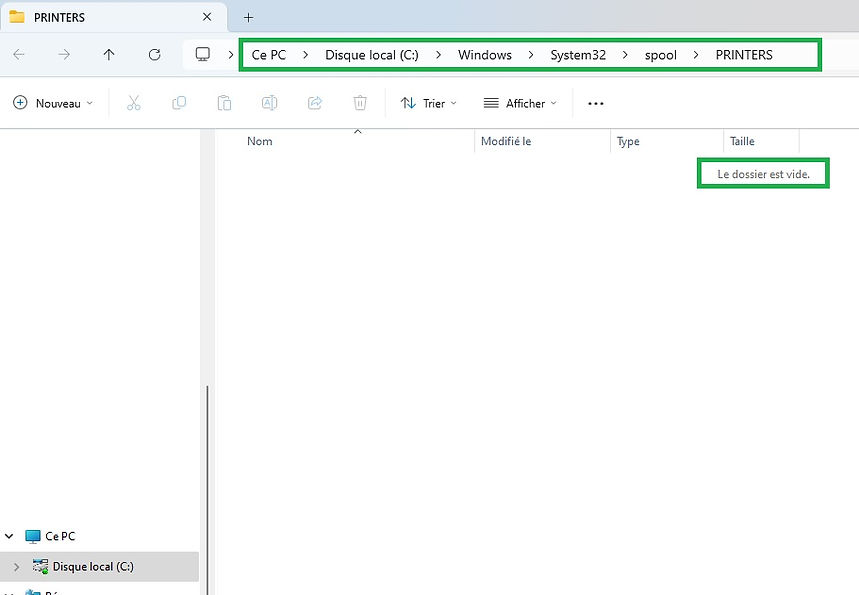The width and height of the screenshot is (859, 595).
Task: Click PRINTERS breadcrumb in address bar
Action: [x=744, y=55]
